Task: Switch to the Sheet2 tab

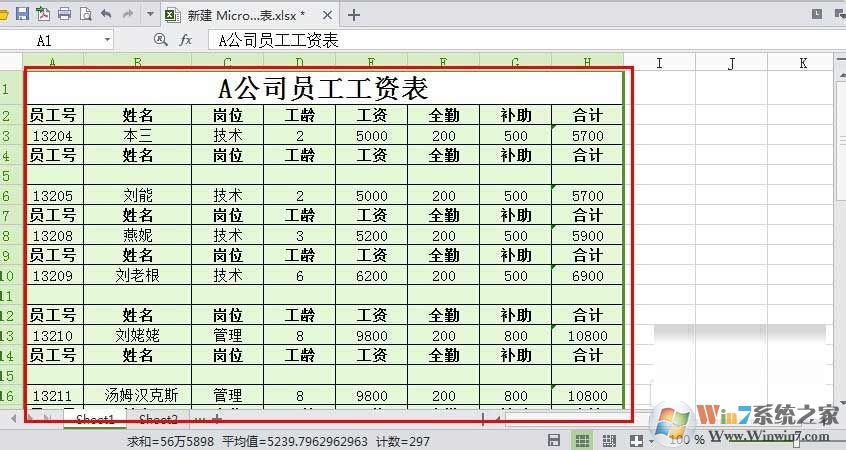Action: [158, 419]
